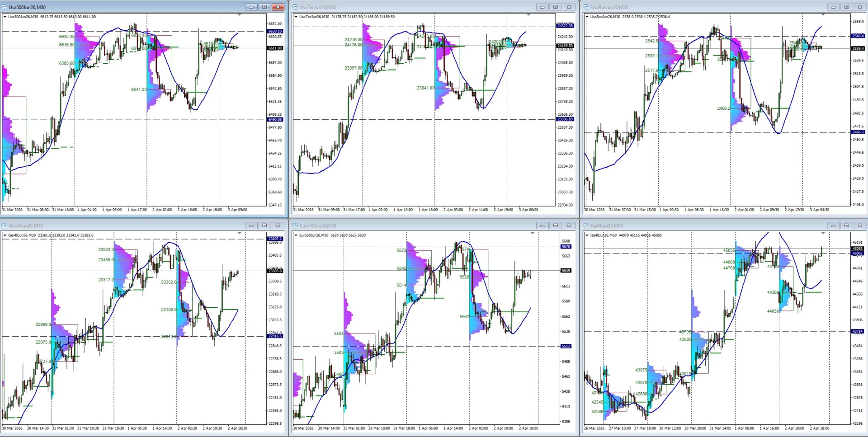This screenshot has height=437, width=868.
Task: Click the Ita40Jun26 chart window icon
Action: (x=586, y=226)
